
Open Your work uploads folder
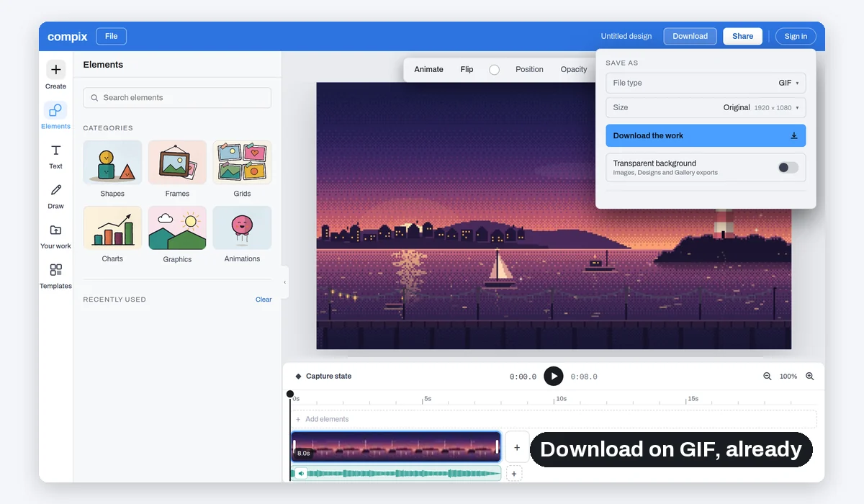pyautogui.click(x=55, y=236)
